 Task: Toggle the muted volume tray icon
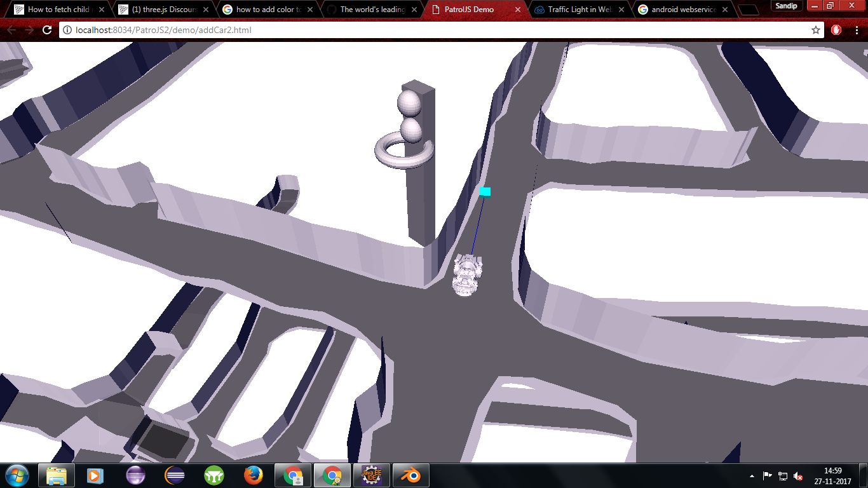pos(798,476)
